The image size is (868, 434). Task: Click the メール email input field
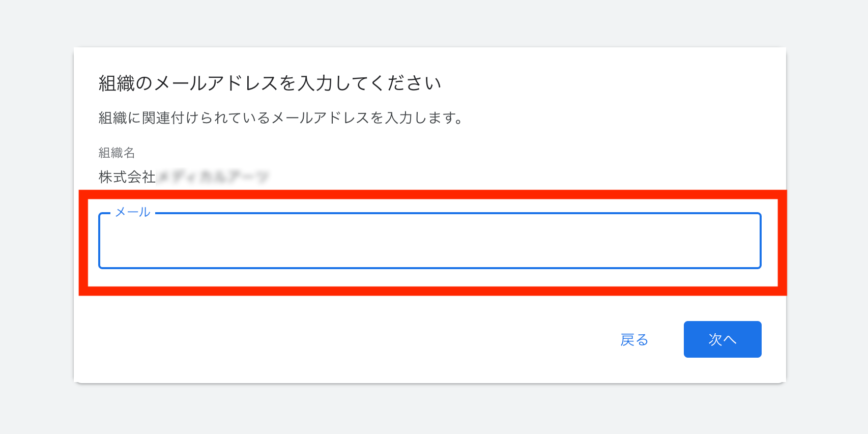(429, 241)
